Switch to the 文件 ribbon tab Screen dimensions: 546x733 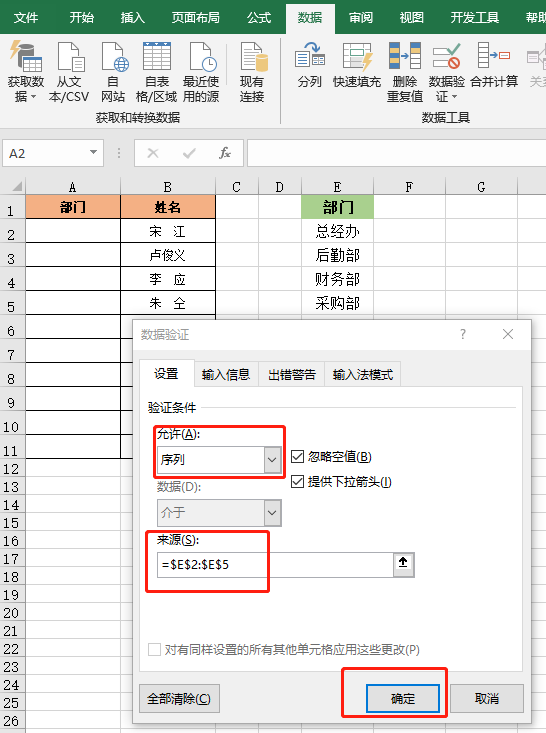(x=26, y=18)
